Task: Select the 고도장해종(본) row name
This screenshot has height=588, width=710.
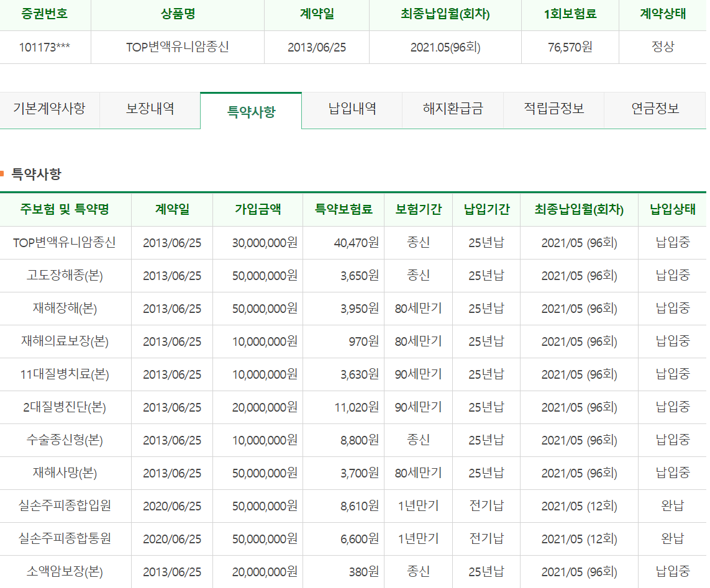Action: point(65,275)
